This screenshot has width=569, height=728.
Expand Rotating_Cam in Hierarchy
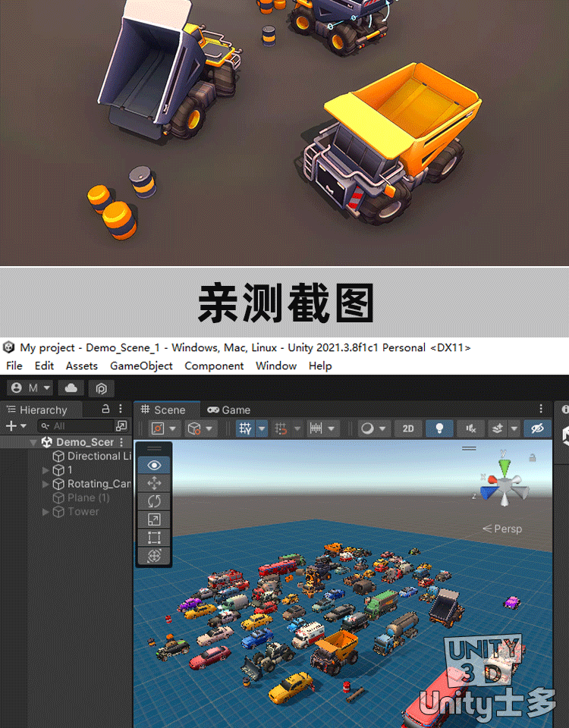tap(46, 485)
